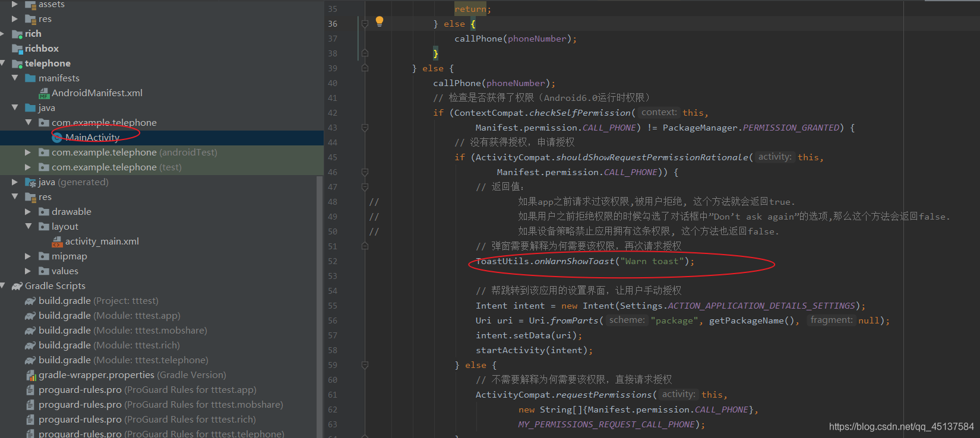Click the proguard-rules.pro icon for ttest.mobshare
The width and height of the screenshot is (980, 438).
pyautogui.click(x=30, y=405)
